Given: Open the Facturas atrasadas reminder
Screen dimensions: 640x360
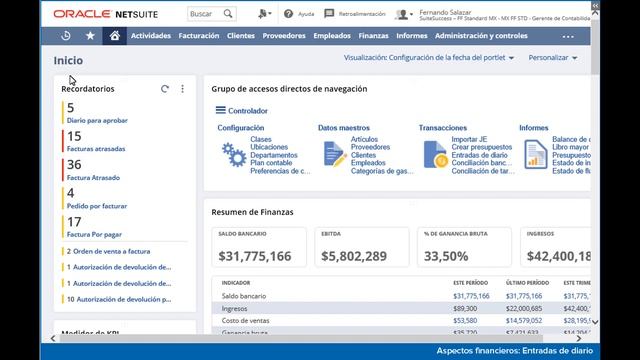Looking at the screenshot, I should pyautogui.click(x=96, y=149).
